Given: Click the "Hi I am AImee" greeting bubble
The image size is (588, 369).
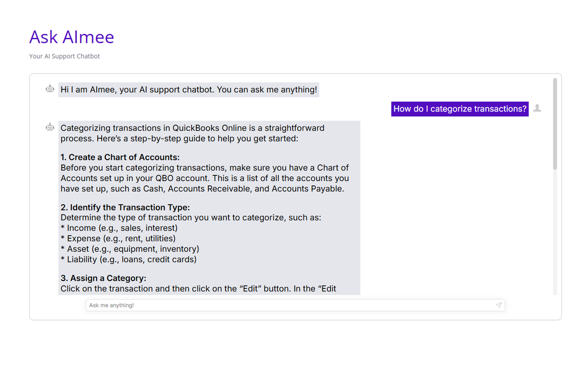Looking at the screenshot, I should [189, 90].
